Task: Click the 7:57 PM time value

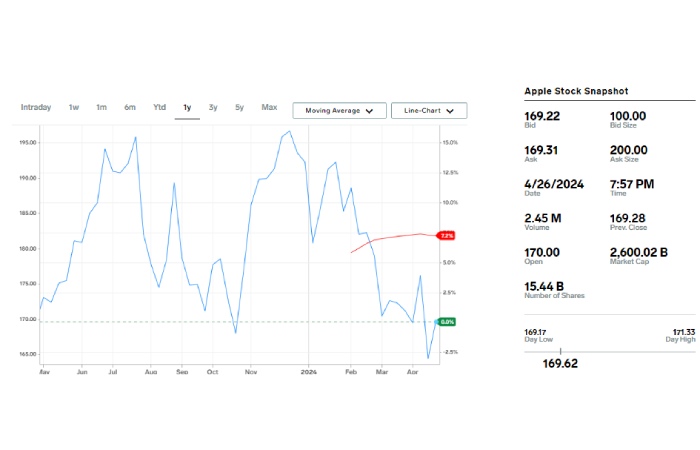Action: [x=632, y=184]
